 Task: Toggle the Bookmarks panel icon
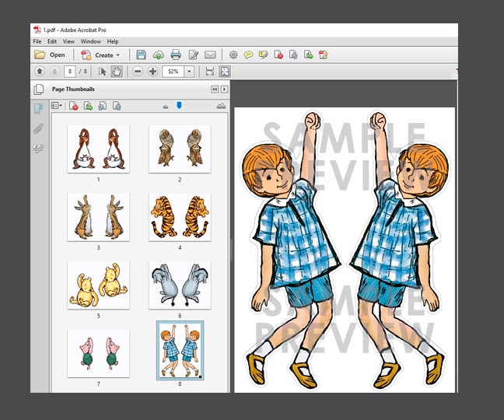(38, 109)
